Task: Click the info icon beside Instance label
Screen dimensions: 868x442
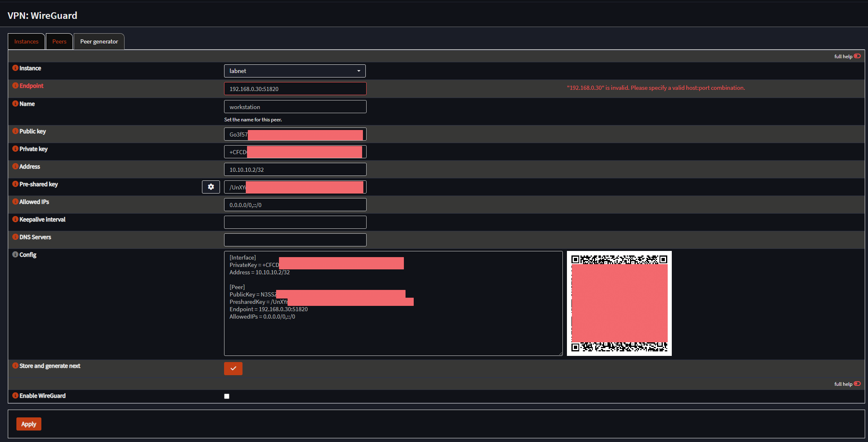Action: coord(15,68)
